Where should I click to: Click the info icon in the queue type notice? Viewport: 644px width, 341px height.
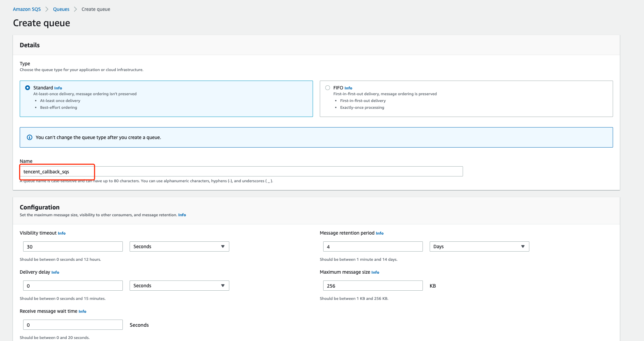[30, 137]
